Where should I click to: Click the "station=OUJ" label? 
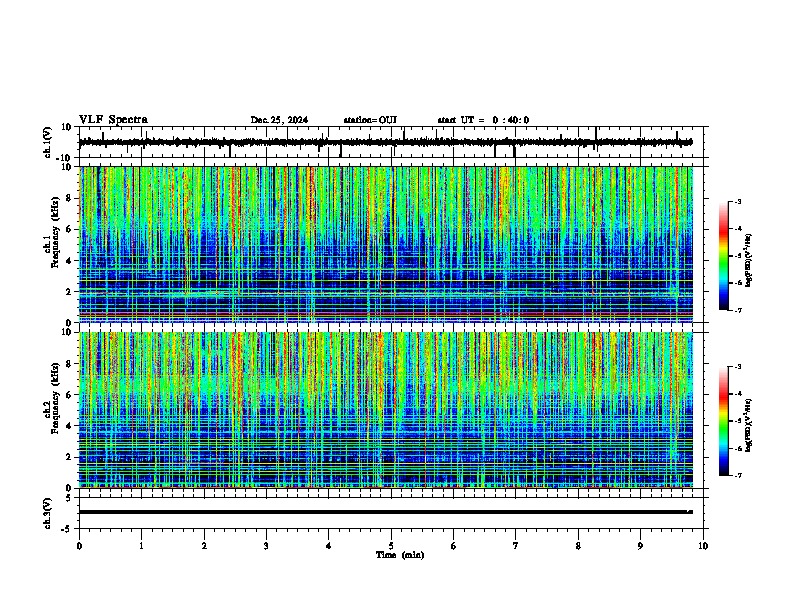pos(370,120)
